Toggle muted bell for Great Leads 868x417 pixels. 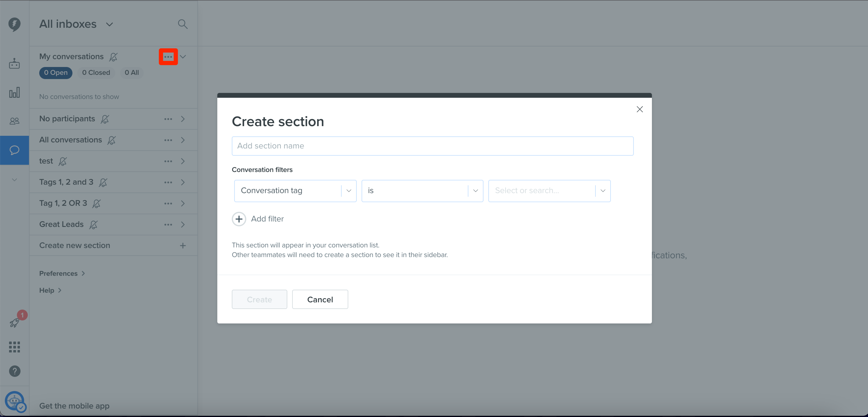pyautogui.click(x=93, y=225)
